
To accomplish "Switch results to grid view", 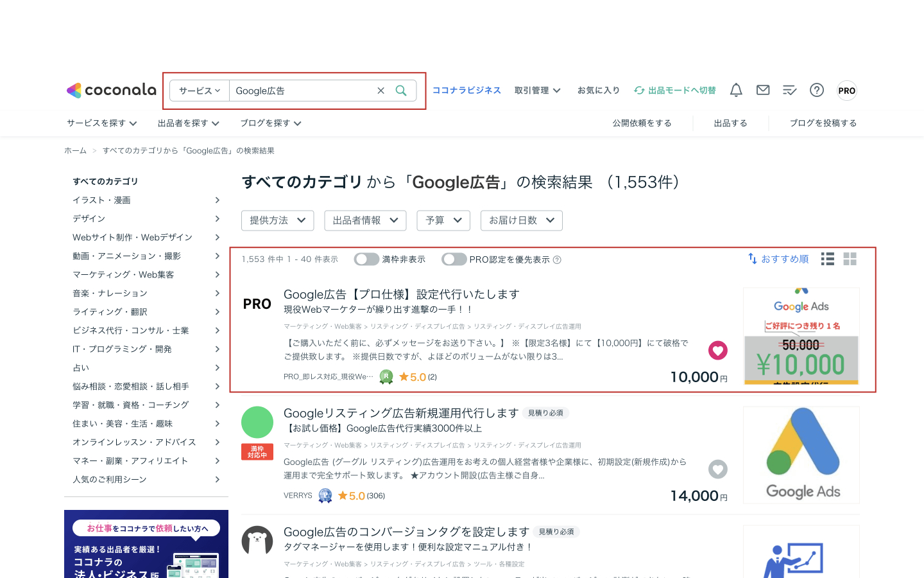I will click(850, 258).
